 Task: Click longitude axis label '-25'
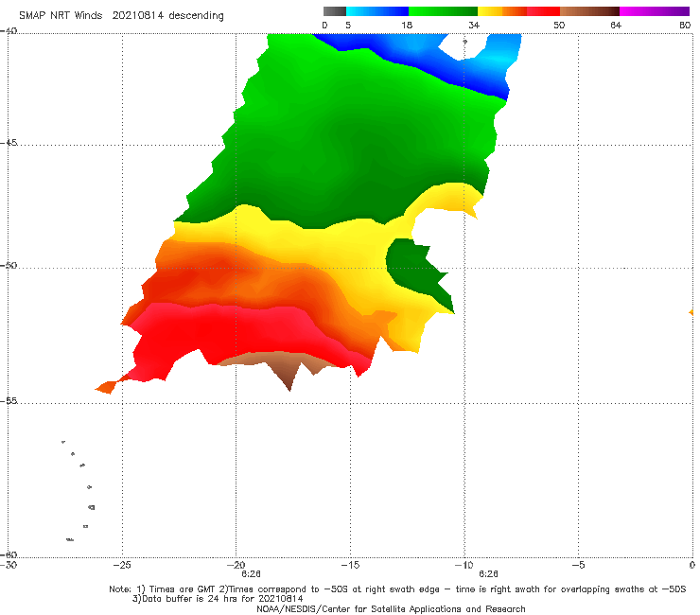tap(122, 565)
